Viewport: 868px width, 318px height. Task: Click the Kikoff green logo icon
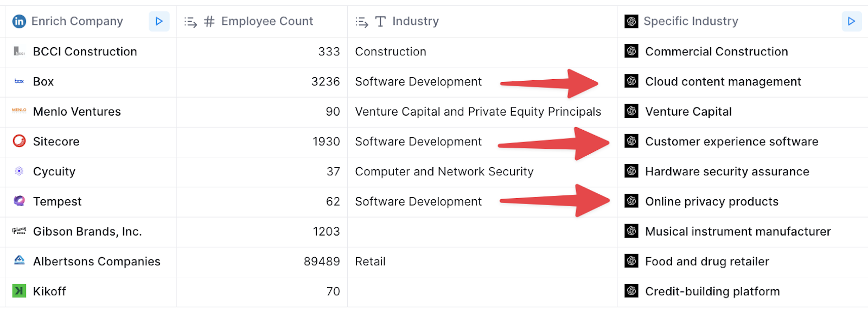(19, 291)
